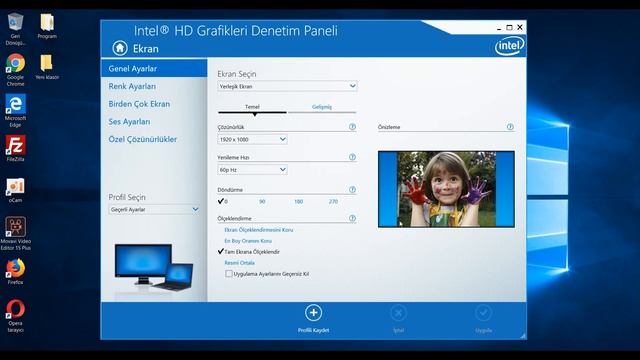Open the Recycle Bin desktop icon
The width and height of the screenshot is (640, 360).
click(x=16, y=29)
